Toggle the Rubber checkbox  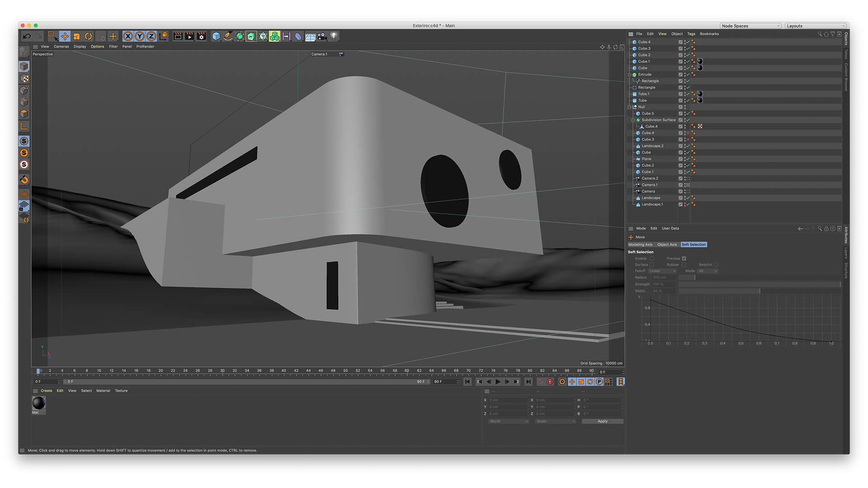coord(684,265)
